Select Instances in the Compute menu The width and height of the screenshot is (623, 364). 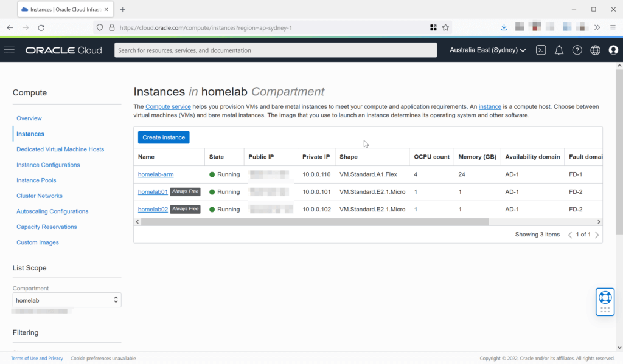click(x=30, y=134)
